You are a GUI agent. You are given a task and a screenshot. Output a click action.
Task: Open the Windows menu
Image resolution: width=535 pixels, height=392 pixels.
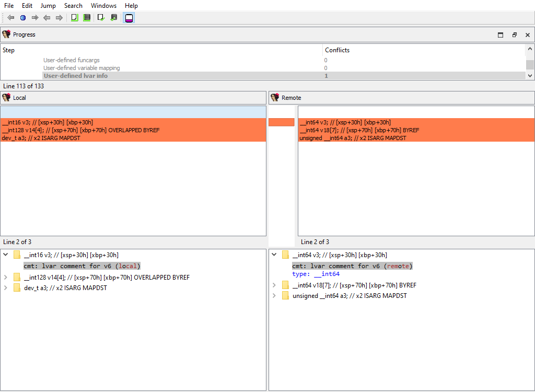(x=103, y=6)
